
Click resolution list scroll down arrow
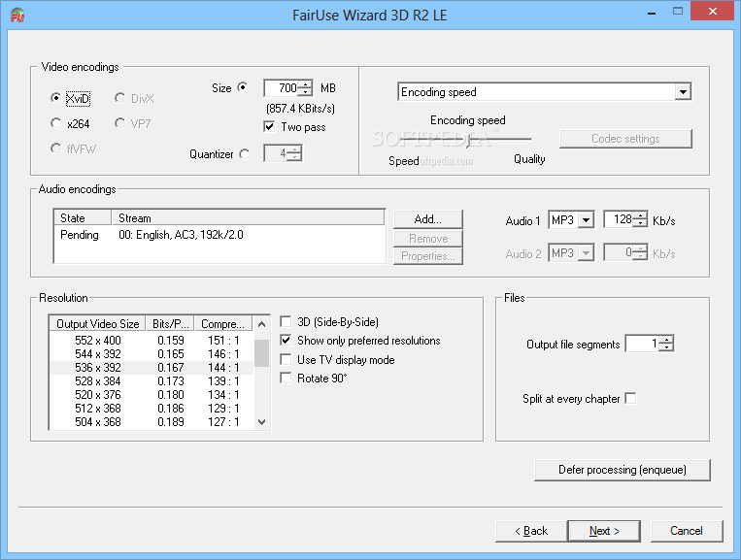pos(261,421)
